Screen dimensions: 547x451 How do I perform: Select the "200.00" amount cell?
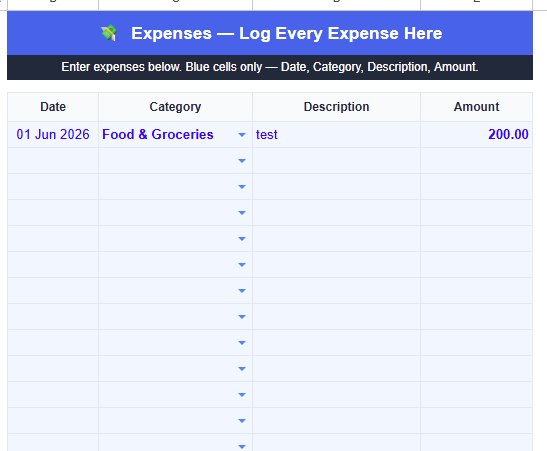pos(477,135)
